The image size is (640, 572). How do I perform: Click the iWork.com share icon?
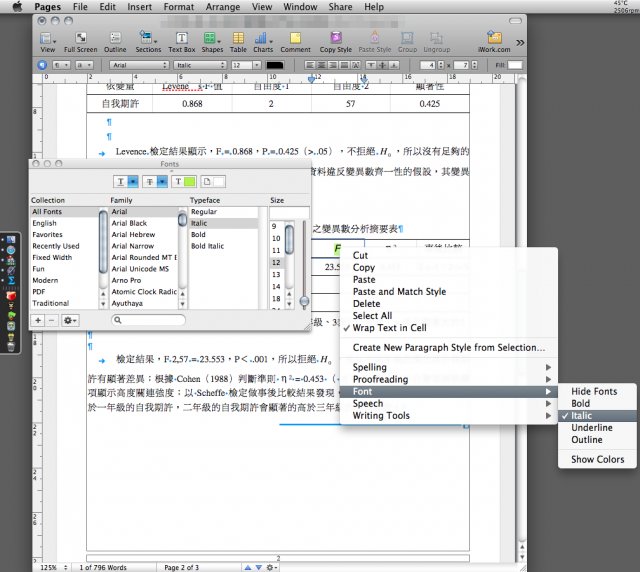(x=494, y=42)
